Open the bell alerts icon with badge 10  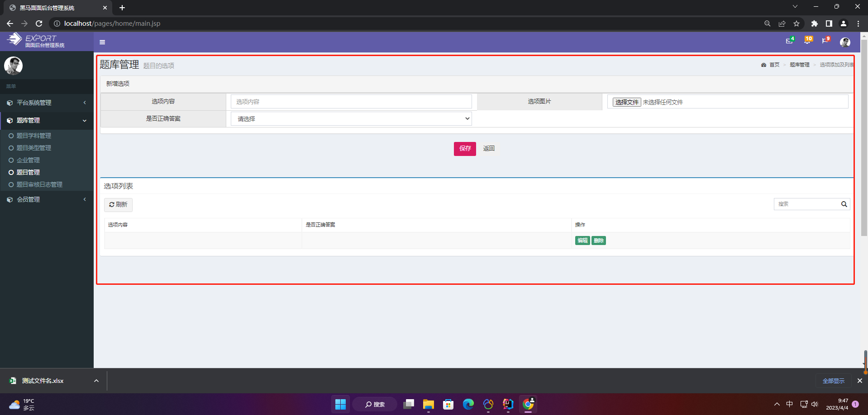coord(808,40)
